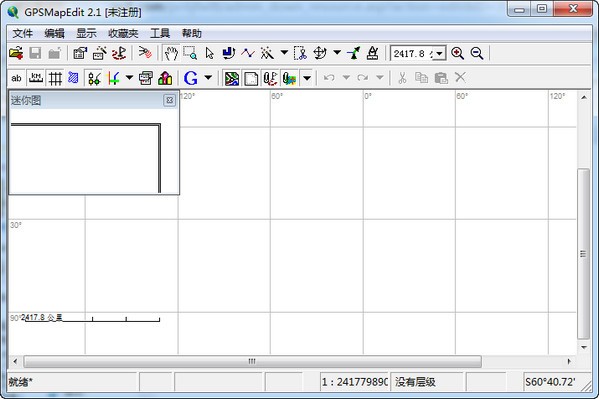Click the scroll left arrow

15,361
